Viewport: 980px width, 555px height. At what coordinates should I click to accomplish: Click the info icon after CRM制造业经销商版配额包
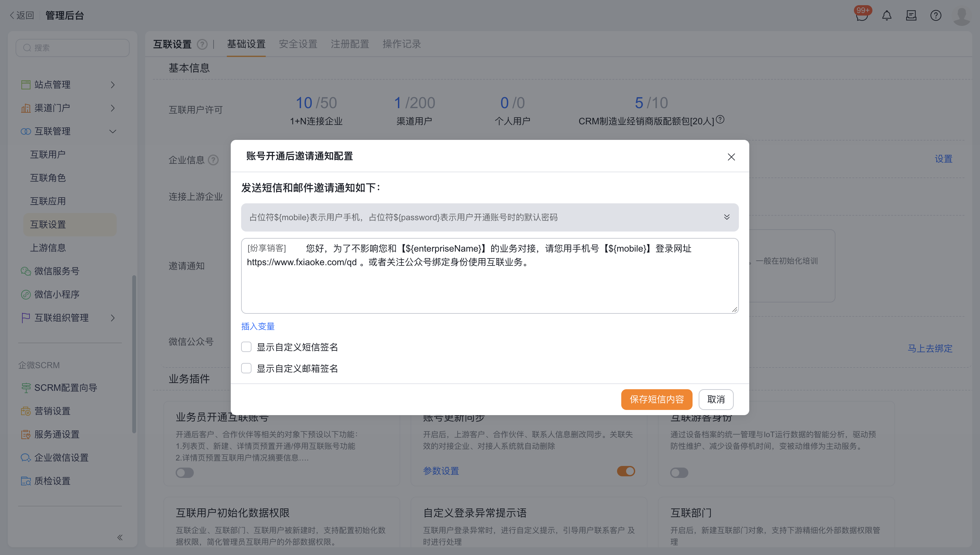point(720,119)
